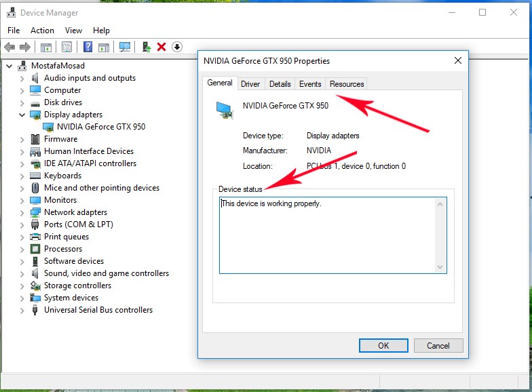Image resolution: width=532 pixels, height=392 pixels.
Task: Open the Action menu
Action: pos(42,31)
